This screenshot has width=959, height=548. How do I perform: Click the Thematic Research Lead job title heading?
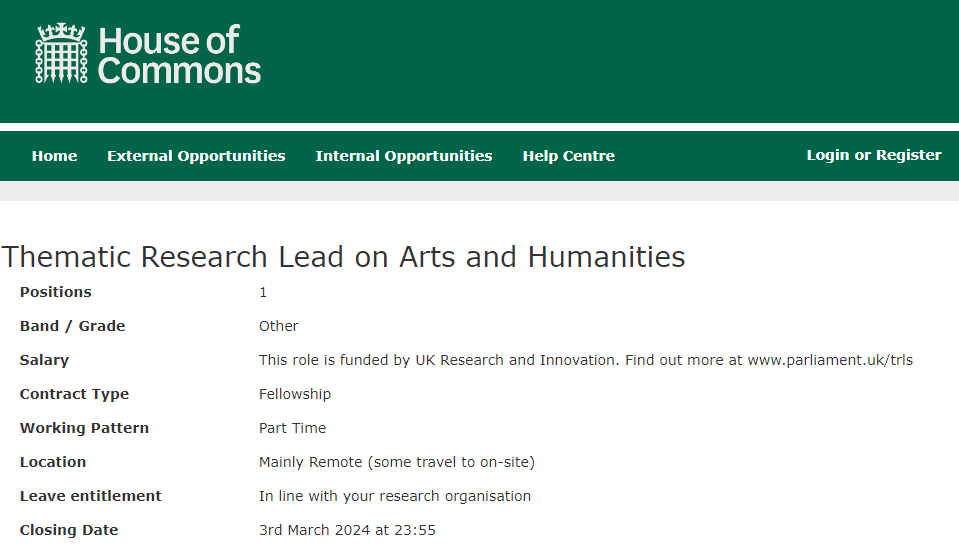click(343, 257)
